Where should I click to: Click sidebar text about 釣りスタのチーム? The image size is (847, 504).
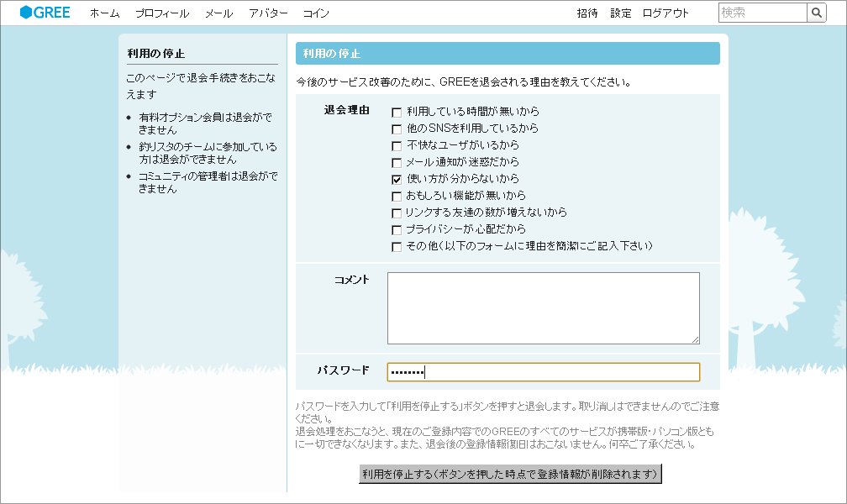pos(208,153)
